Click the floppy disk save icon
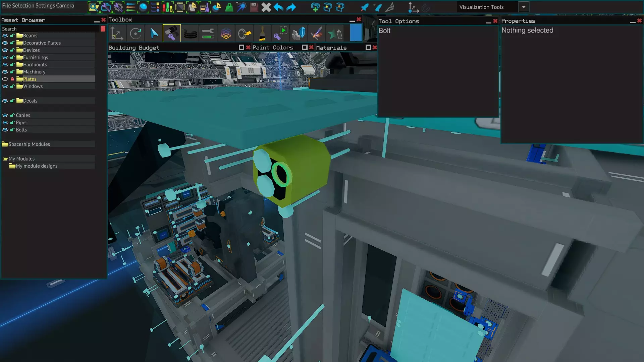The height and width of the screenshot is (362, 644). [254, 7]
